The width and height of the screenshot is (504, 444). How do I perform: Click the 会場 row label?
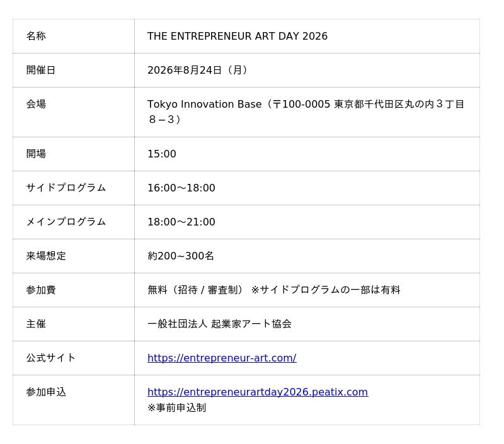point(36,104)
